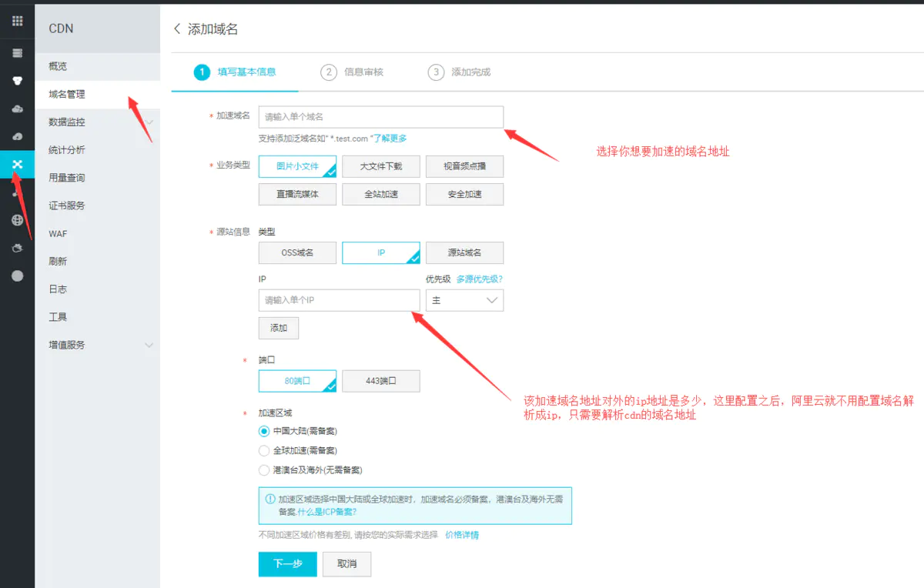
Task: Choose 全站加速 business type
Action: [380, 194]
